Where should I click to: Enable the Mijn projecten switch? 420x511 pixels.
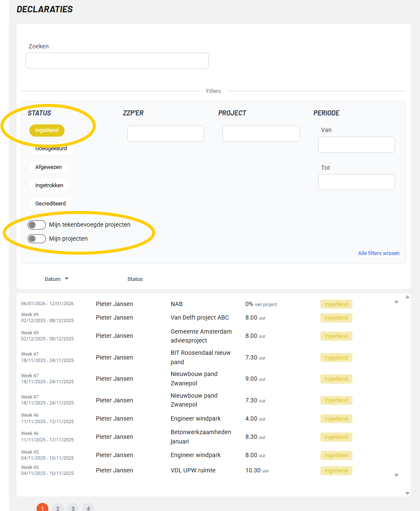tap(37, 239)
